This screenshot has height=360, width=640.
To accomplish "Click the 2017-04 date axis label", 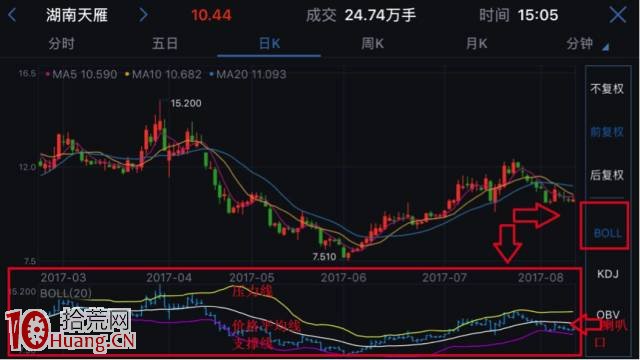I will (169, 278).
